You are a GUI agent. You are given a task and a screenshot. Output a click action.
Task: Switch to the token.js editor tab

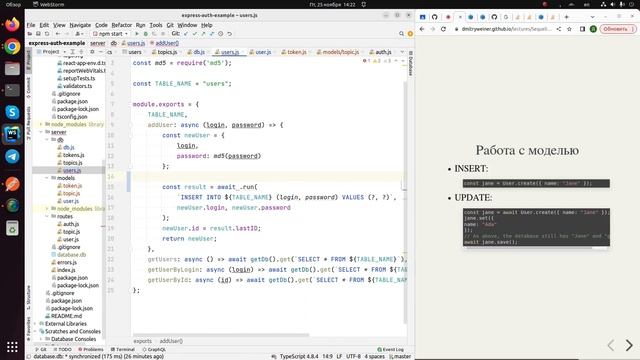(294, 52)
